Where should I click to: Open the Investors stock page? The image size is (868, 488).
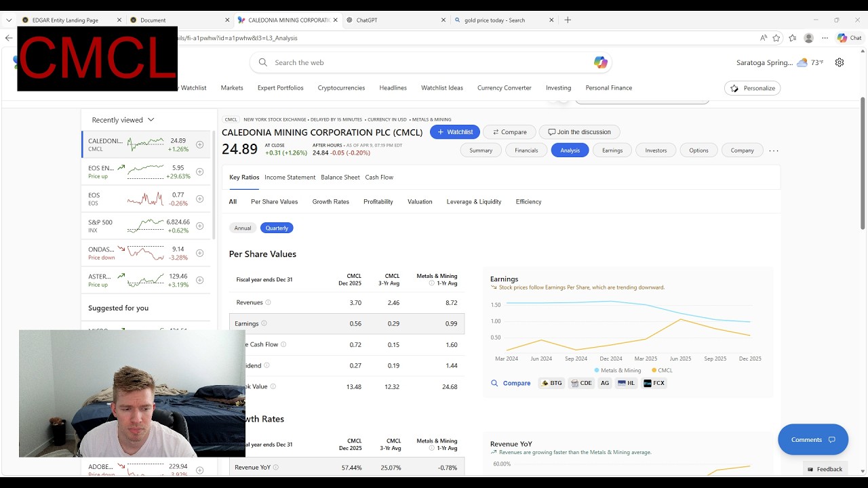656,150
